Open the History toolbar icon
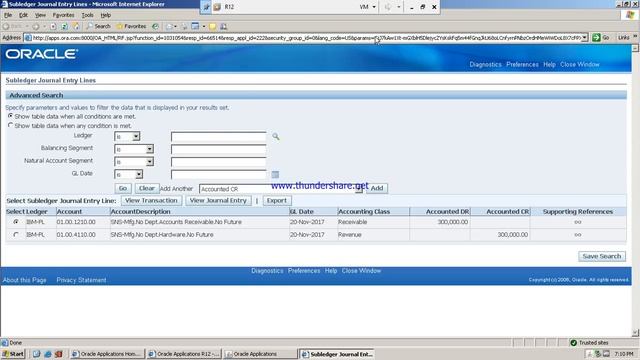The image size is (640, 360). pyautogui.click(x=156, y=26)
